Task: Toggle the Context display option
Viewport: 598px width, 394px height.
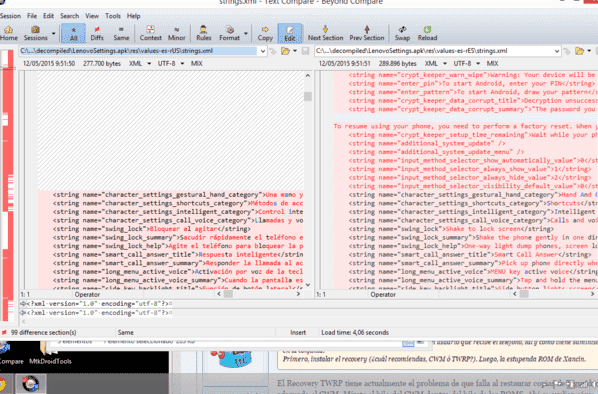Action: click(150, 34)
